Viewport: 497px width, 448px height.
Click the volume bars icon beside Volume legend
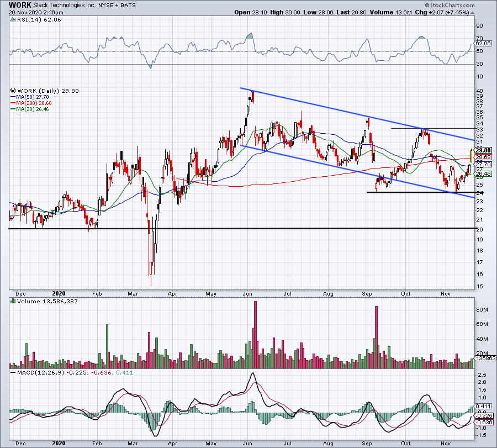pyautogui.click(x=13, y=301)
